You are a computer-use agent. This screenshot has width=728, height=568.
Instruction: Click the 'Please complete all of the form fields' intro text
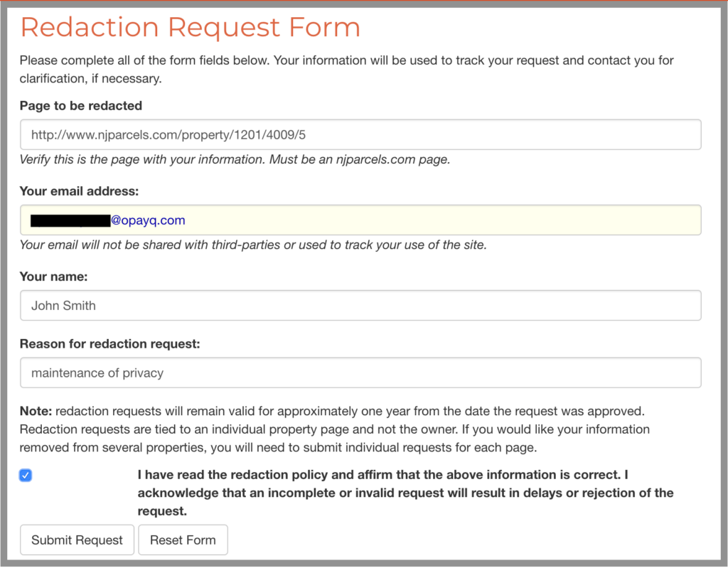pyautogui.click(x=346, y=60)
